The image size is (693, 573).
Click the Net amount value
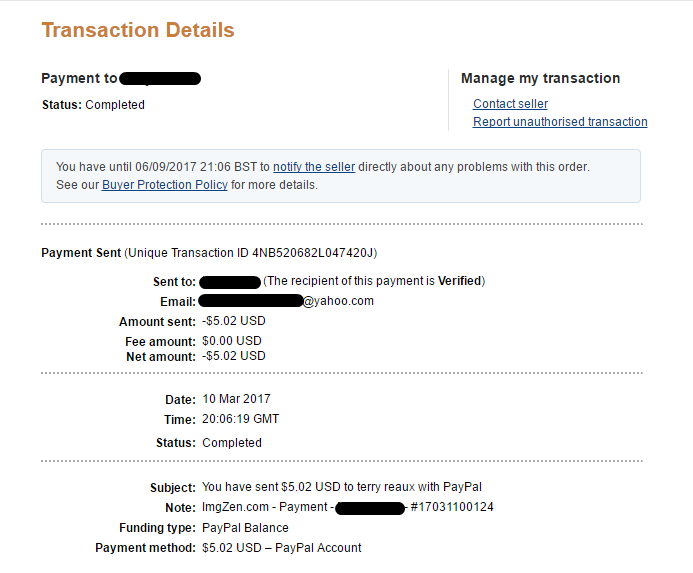tap(234, 356)
